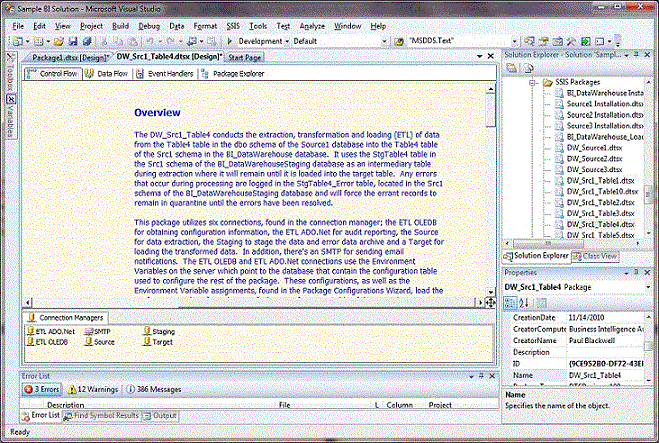
Task: Collapse the SSIS Packages folder
Action: click(532, 82)
